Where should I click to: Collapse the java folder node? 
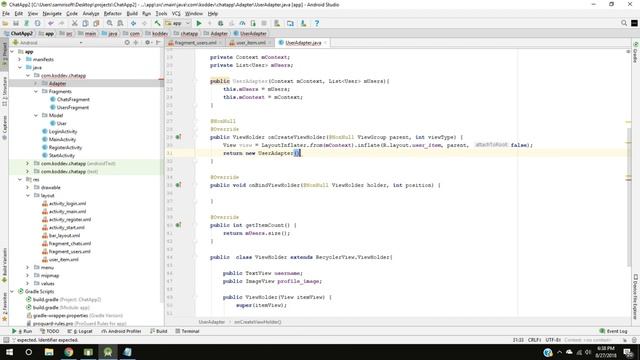pos(20,67)
